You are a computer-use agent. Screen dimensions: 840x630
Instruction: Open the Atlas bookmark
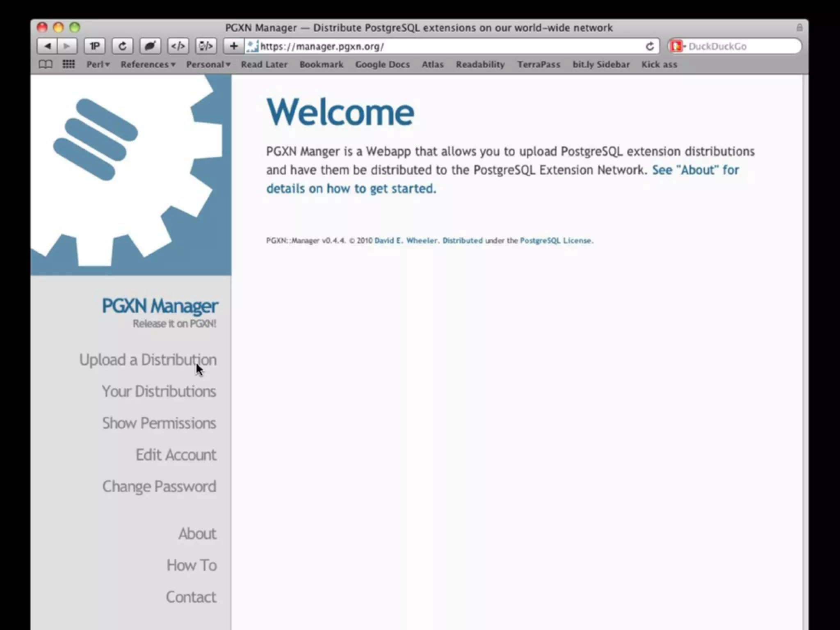tap(433, 64)
